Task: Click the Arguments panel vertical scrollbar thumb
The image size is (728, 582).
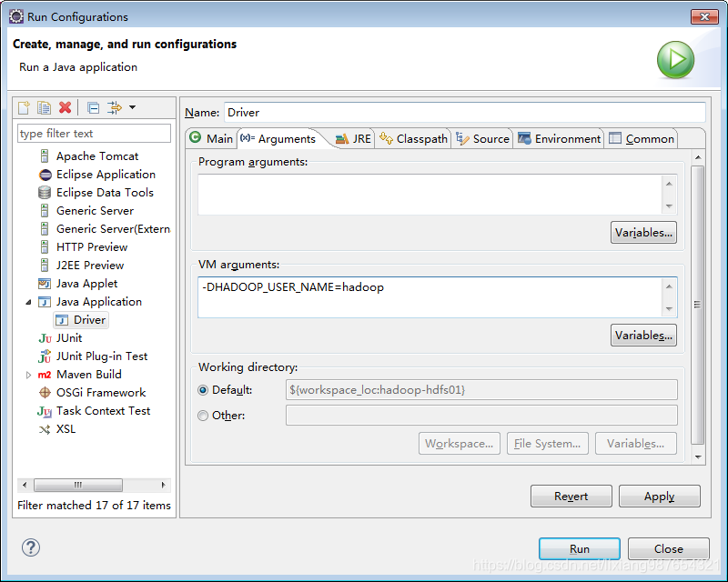Action: tap(697, 305)
